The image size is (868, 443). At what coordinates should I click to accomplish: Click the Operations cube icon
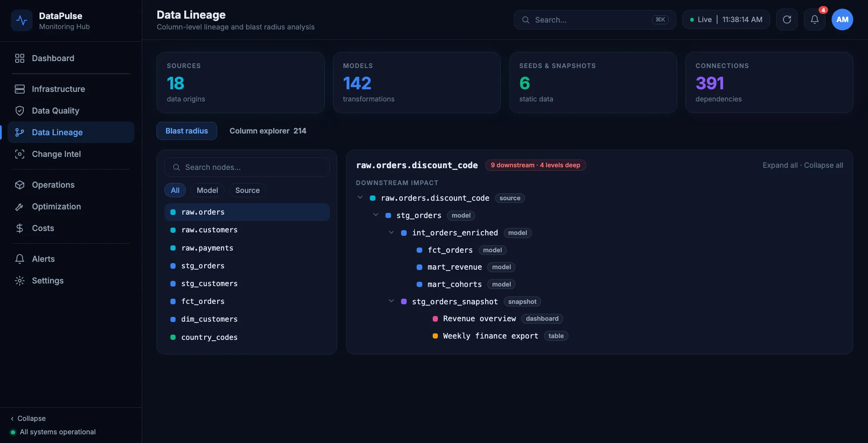20,185
